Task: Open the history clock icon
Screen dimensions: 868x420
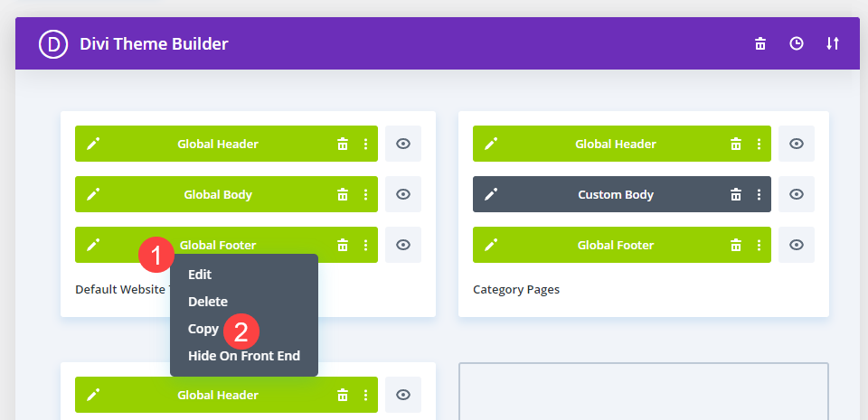Action: [x=796, y=43]
